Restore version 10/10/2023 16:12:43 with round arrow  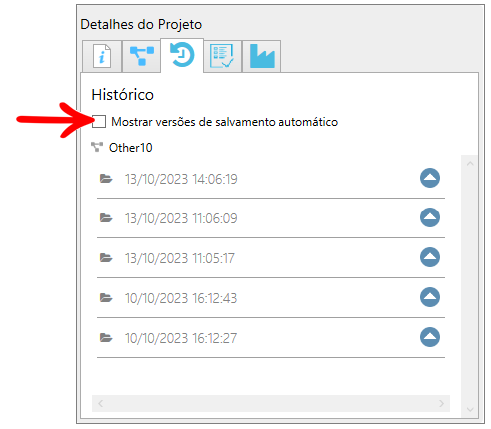click(x=430, y=297)
